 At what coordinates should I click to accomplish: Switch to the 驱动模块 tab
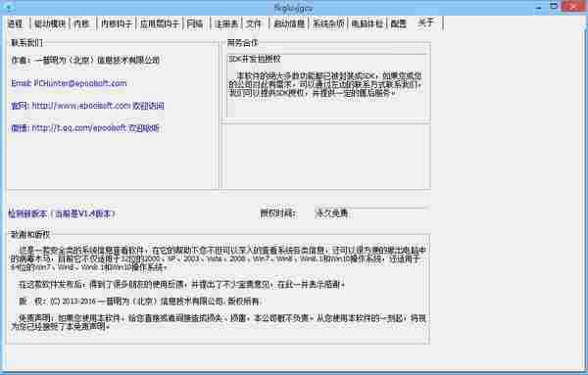tap(50, 23)
